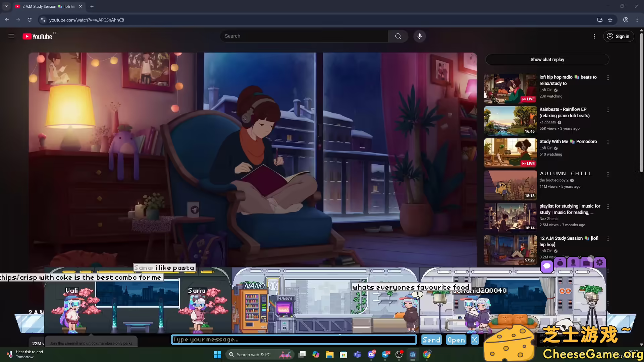Bookmark this page using the star icon

610,20
